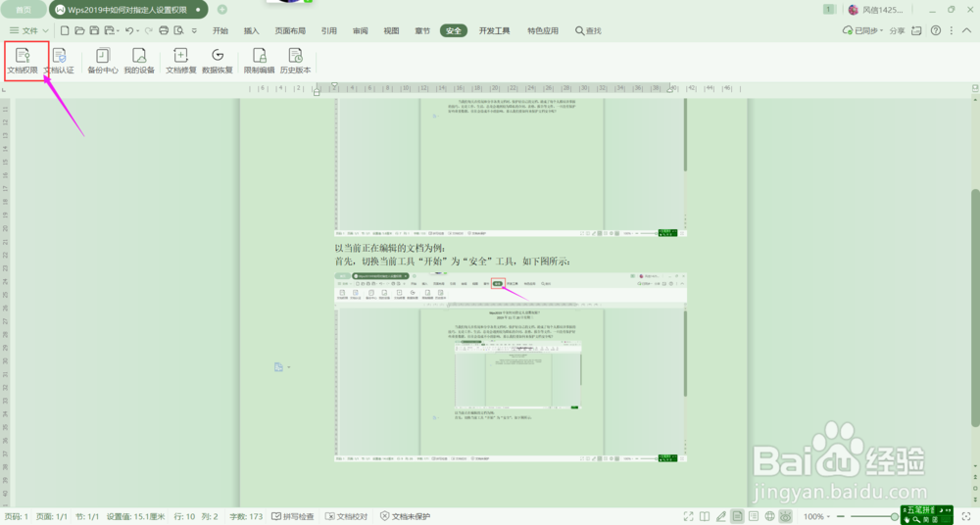Enter full screen view from status bar

click(x=688, y=516)
